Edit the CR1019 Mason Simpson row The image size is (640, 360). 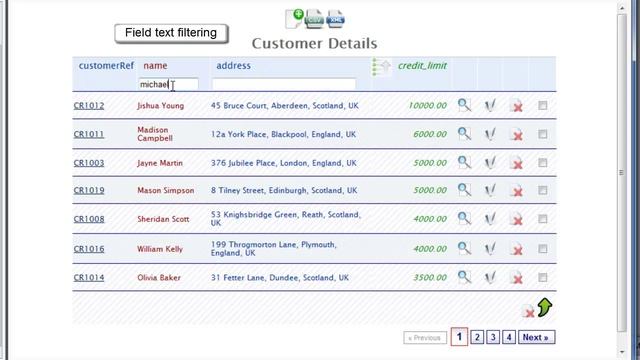490,190
